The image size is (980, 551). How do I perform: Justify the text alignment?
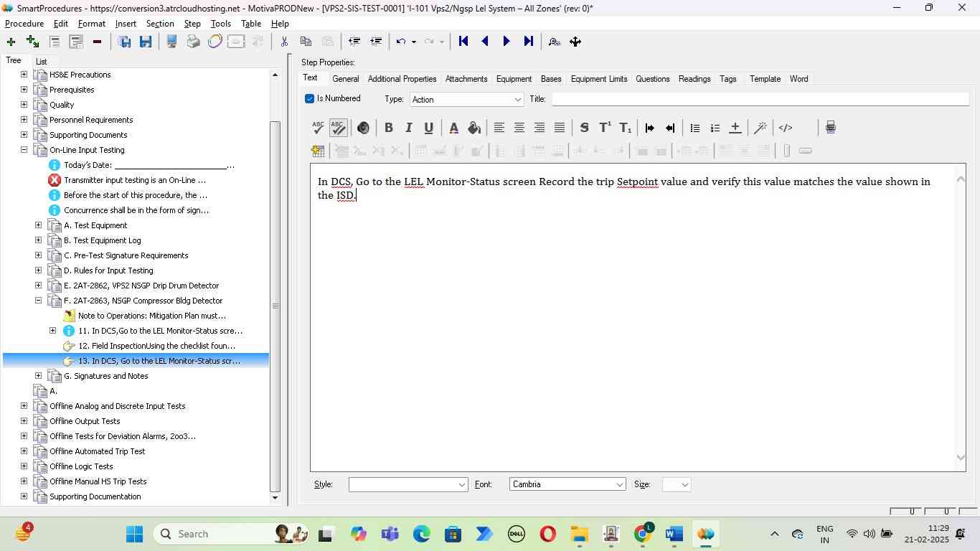click(x=559, y=128)
